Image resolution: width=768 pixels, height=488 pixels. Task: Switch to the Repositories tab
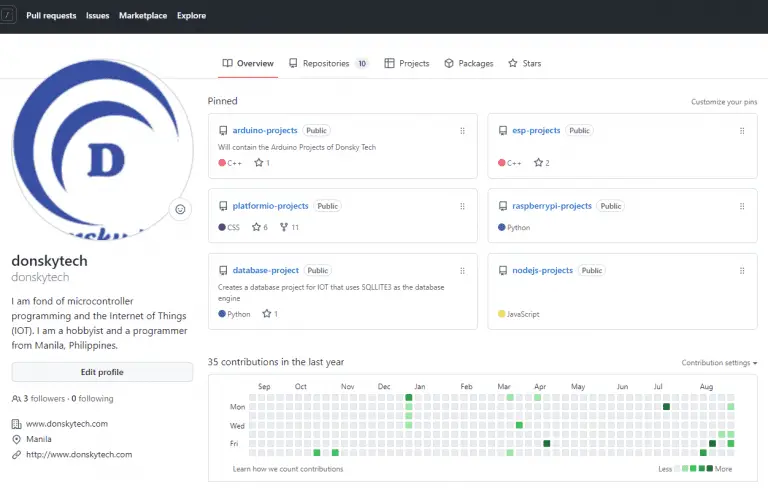coord(327,63)
